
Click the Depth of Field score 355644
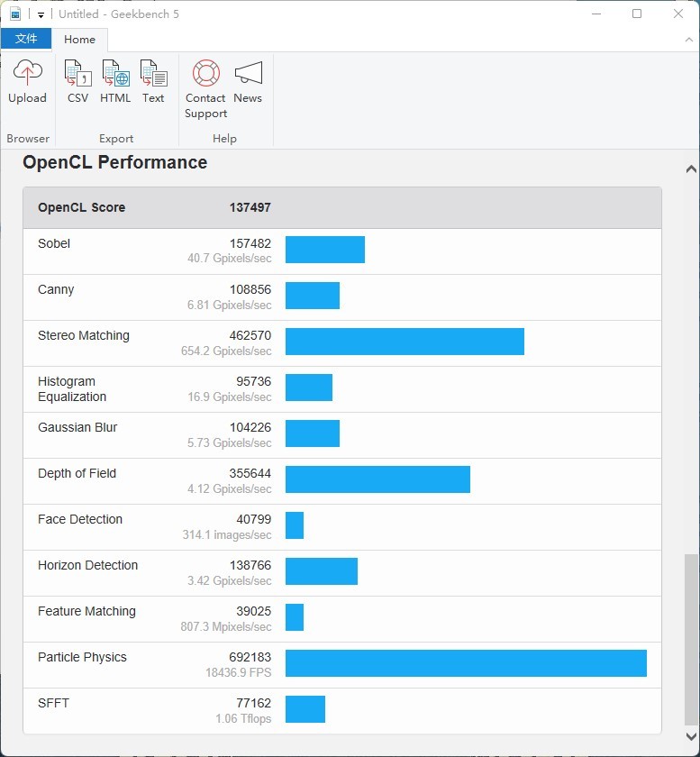(x=250, y=473)
